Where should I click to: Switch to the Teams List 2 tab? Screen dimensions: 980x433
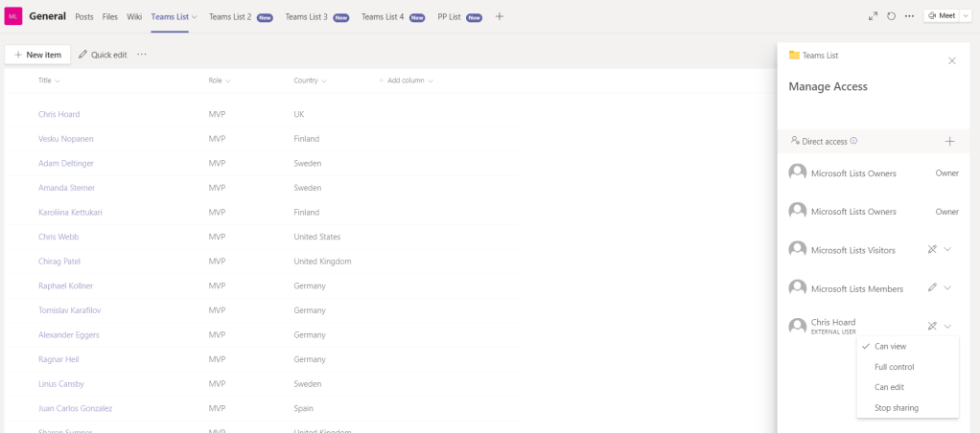pyautogui.click(x=230, y=16)
